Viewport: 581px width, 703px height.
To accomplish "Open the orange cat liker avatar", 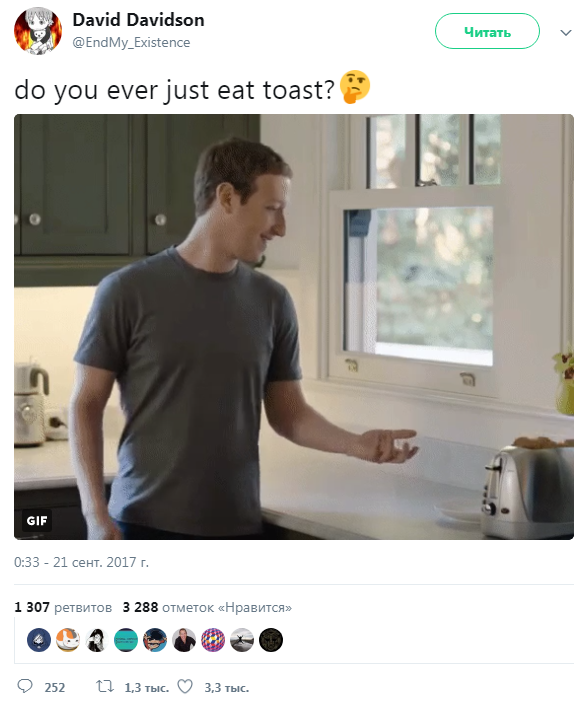I will click(68, 640).
